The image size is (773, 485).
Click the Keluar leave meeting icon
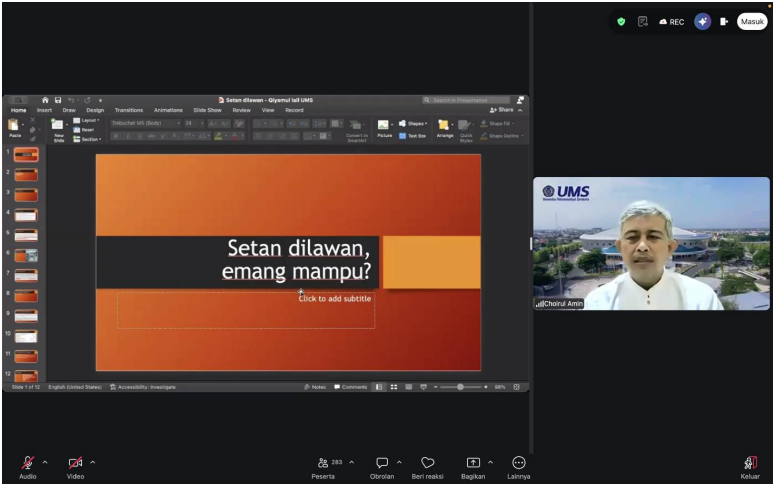(x=750, y=463)
